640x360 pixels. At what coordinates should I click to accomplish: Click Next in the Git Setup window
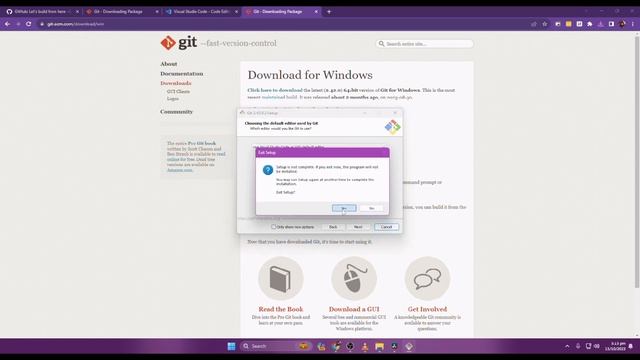pyautogui.click(x=358, y=227)
